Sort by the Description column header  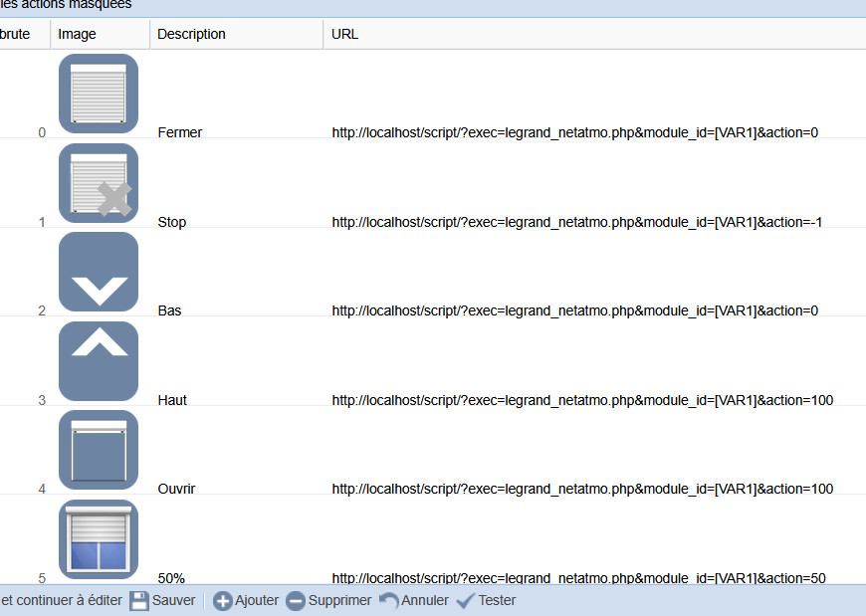coord(236,34)
